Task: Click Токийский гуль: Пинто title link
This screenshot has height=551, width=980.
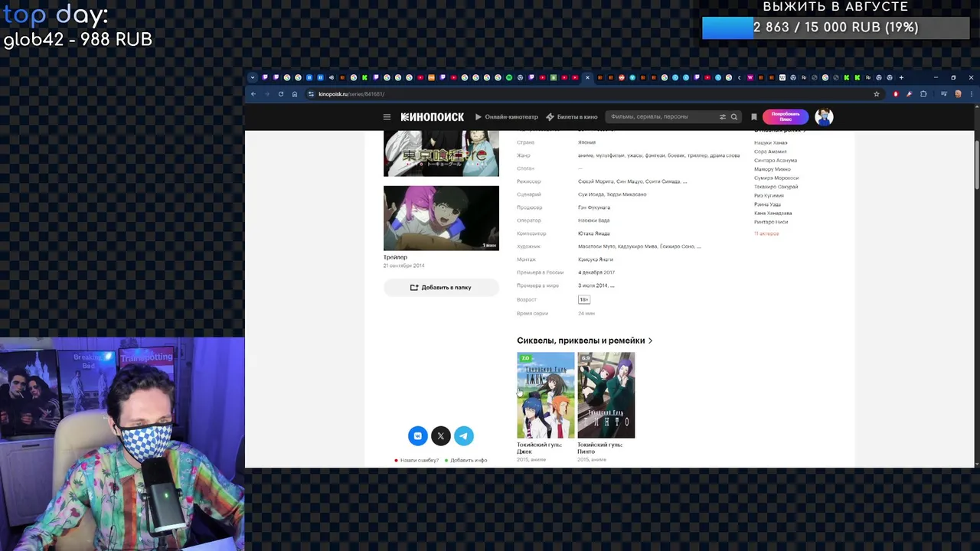Action: 599,448
